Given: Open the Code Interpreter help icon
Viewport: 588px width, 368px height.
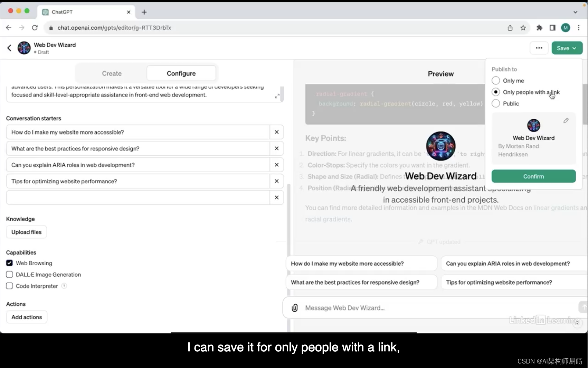Looking at the screenshot, I should [64, 286].
